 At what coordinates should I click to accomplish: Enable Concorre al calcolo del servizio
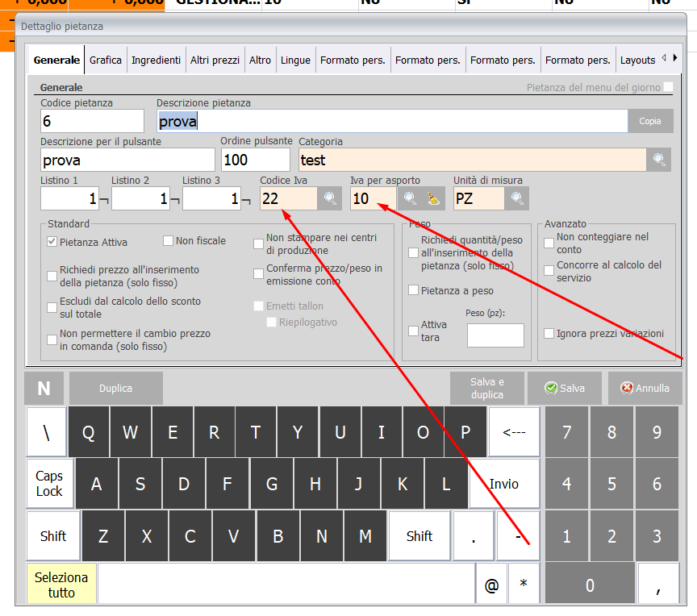[549, 271]
